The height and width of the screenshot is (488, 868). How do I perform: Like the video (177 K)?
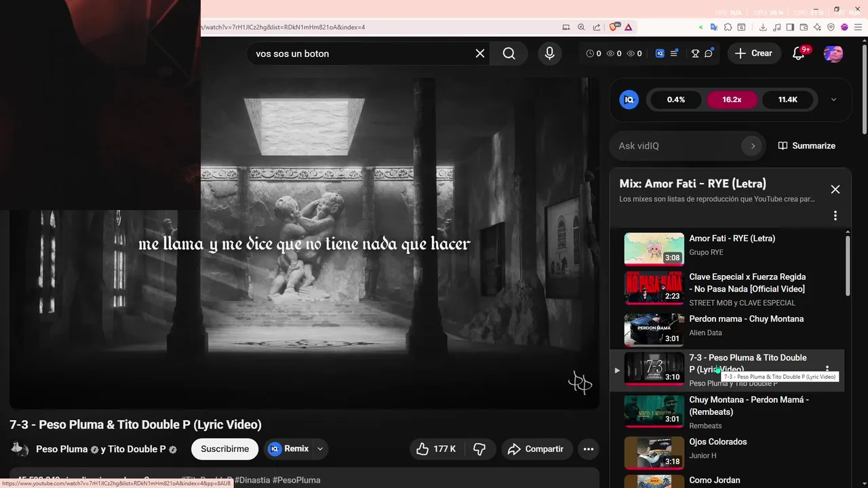tap(435, 449)
